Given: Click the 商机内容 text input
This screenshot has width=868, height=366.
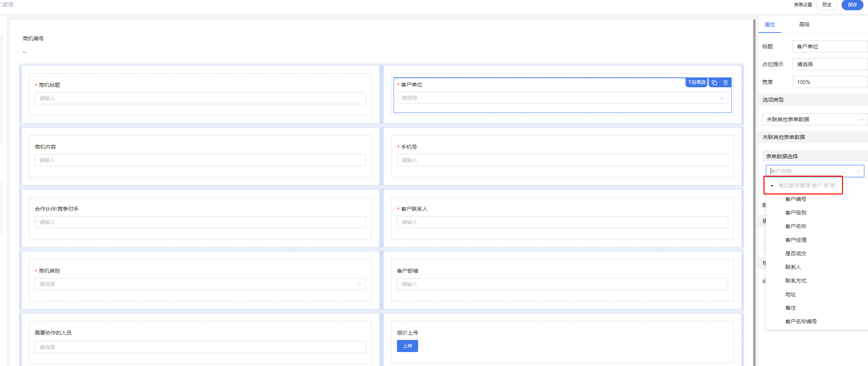Looking at the screenshot, I should [x=200, y=160].
